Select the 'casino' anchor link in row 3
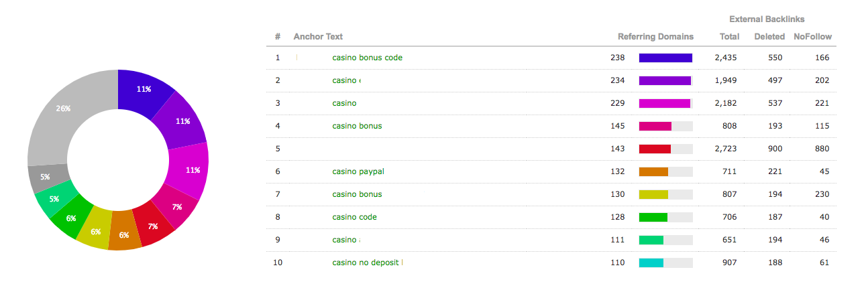This screenshot has height=290, width=868. 344,103
